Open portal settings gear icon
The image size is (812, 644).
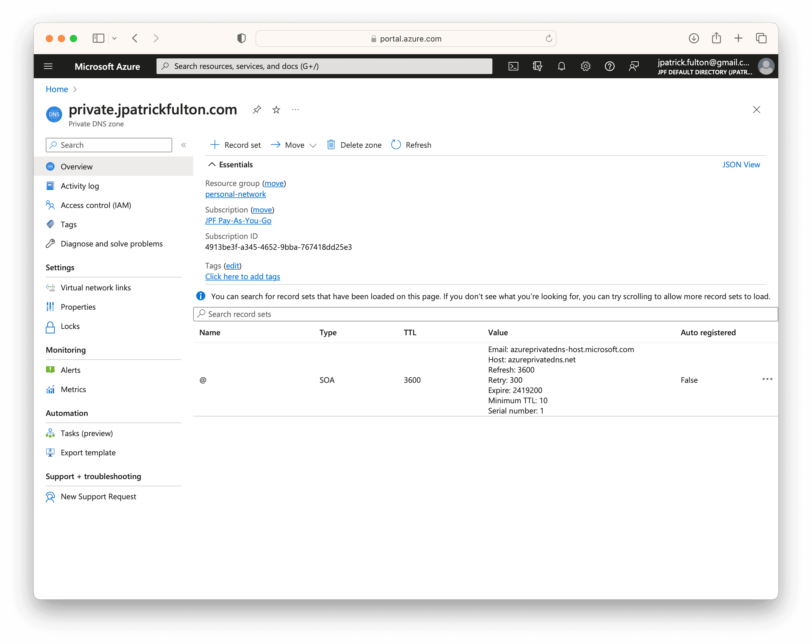pyautogui.click(x=585, y=66)
